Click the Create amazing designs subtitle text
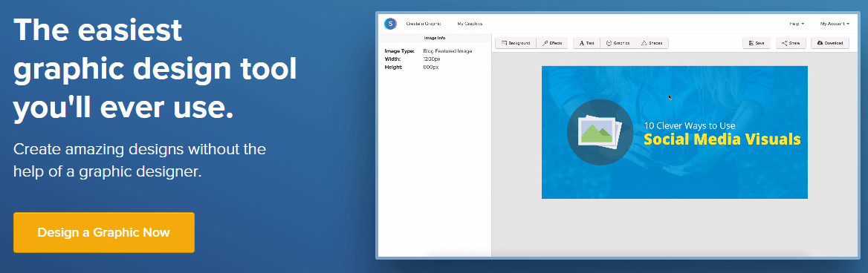 pyautogui.click(x=140, y=160)
